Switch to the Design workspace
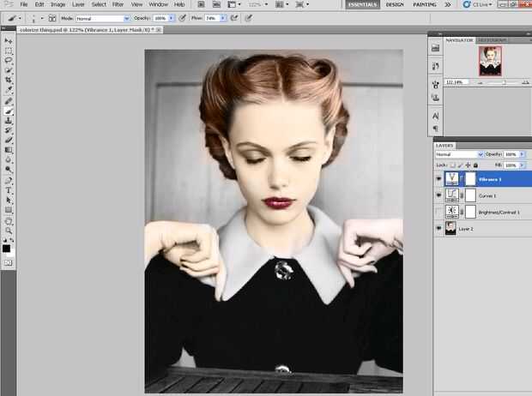The width and height of the screenshot is (532, 396). (395, 4)
